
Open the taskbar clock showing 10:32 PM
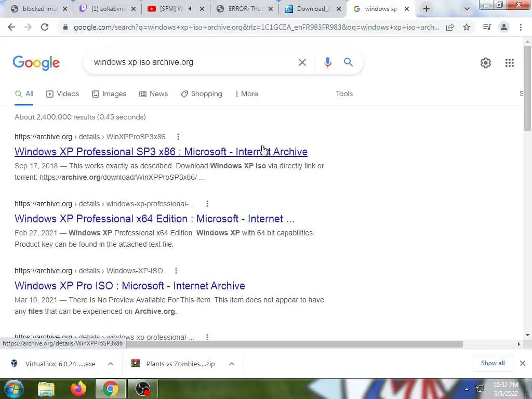pyautogui.click(x=506, y=389)
